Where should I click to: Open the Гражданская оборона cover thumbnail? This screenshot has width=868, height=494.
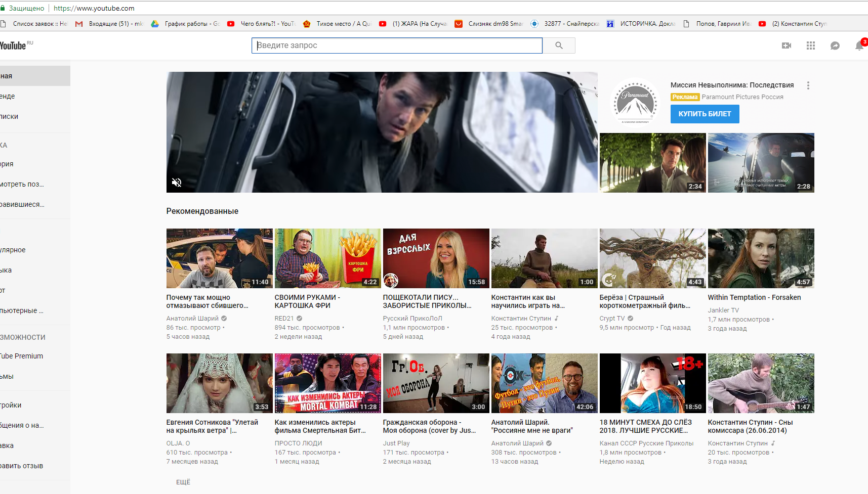[436, 383]
